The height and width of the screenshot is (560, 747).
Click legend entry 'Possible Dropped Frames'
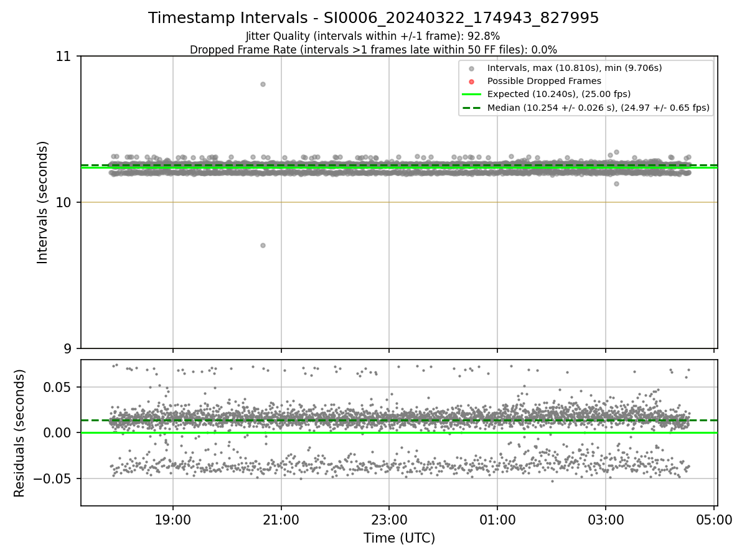coord(544,81)
